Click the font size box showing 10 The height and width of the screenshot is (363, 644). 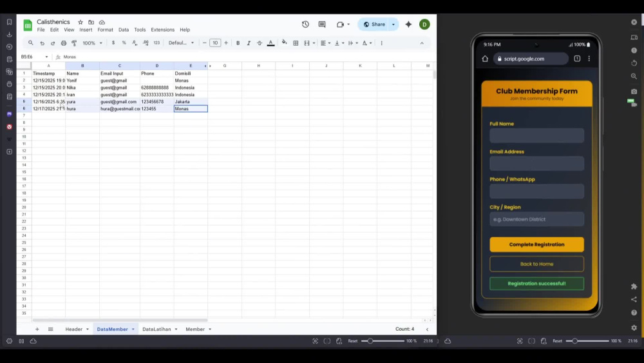click(215, 43)
